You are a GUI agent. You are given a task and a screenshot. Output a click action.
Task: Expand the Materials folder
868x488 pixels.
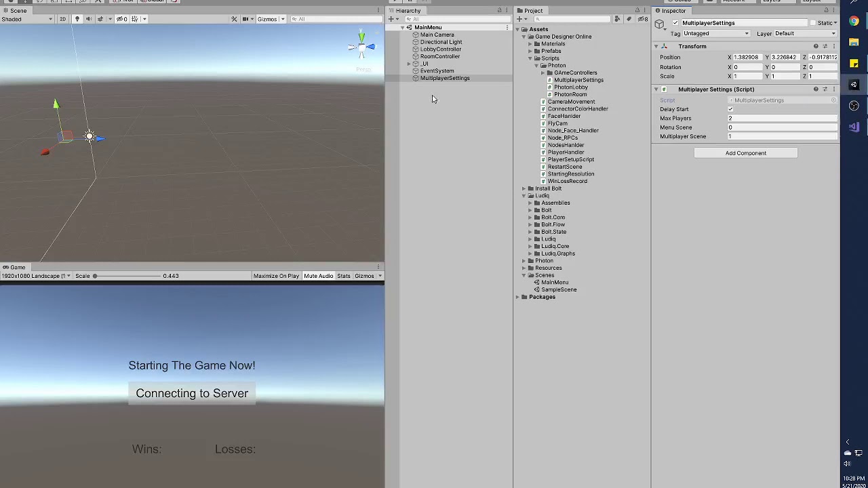tap(530, 44)
